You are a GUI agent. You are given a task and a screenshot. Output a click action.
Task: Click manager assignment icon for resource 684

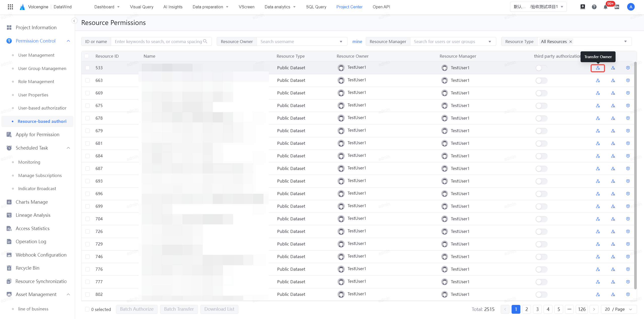tap(613, 156)
